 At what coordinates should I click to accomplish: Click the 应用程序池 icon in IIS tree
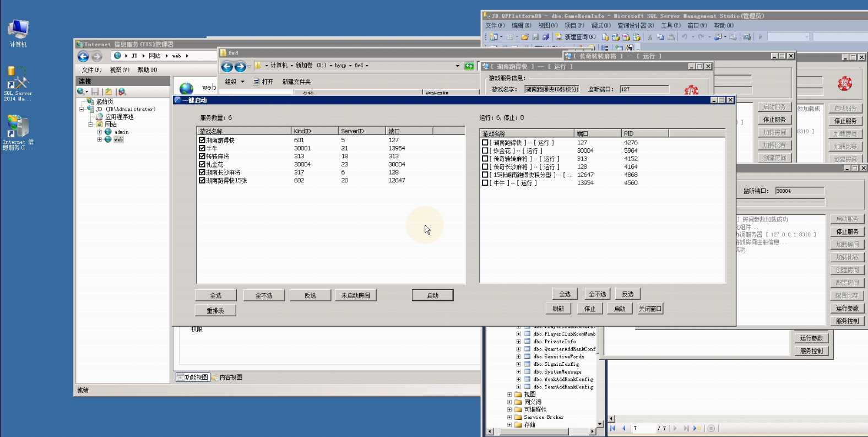coord(100,117)
